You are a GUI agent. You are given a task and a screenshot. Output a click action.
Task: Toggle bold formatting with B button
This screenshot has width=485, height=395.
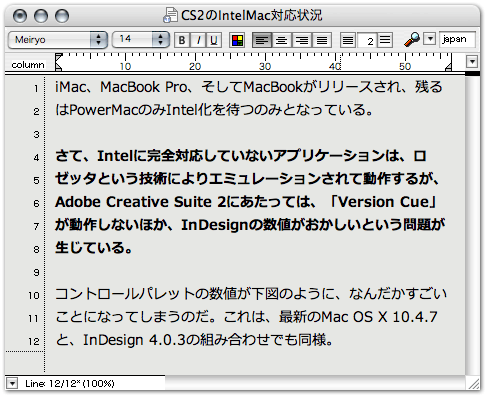(x=182, y=40)
